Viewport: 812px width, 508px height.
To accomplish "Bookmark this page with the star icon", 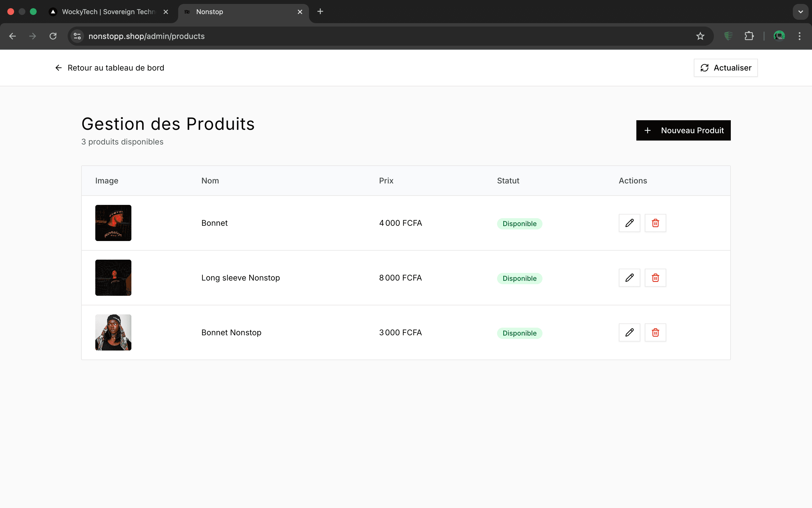I will (x=700, y=36).
